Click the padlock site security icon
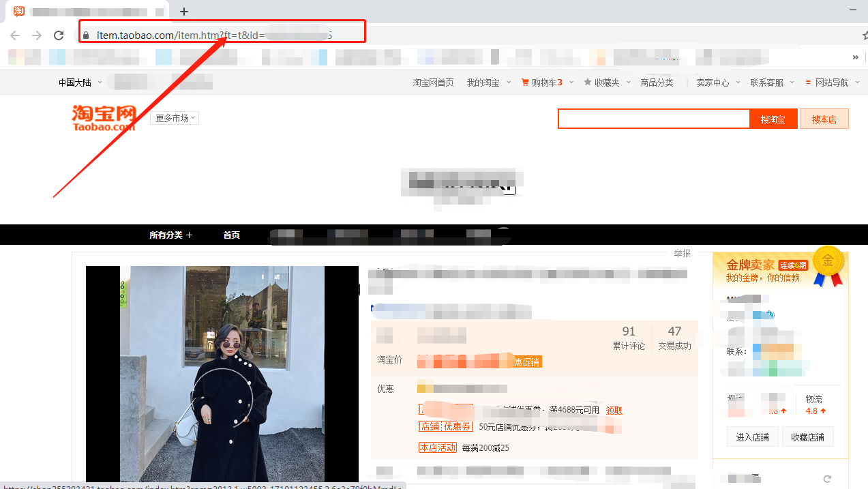 pos(86,35)
